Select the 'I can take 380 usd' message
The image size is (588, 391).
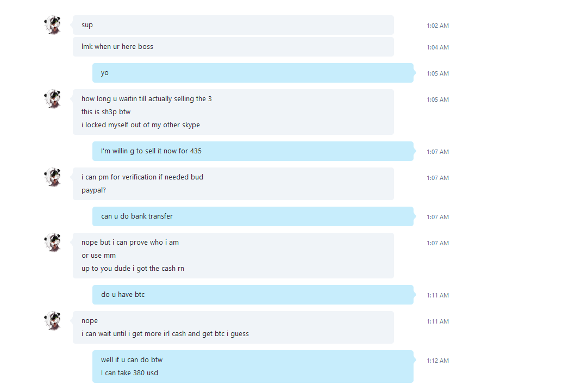coord(129,373)
